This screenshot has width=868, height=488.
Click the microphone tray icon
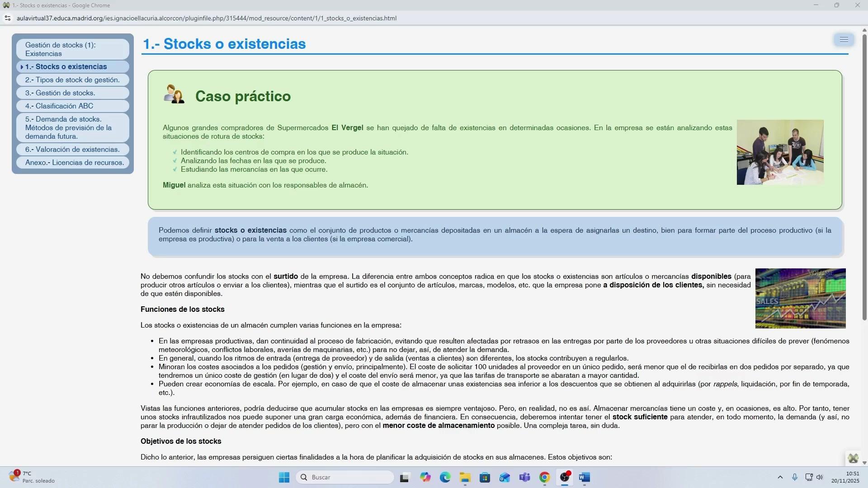pyautogui.click(x=795, y=477)
